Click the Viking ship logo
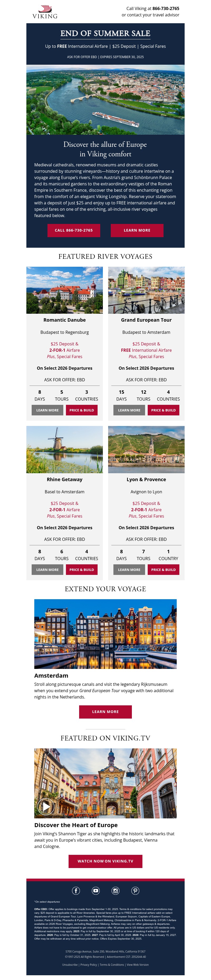The width and height of the screenshot is (211, 980). tap(45, 12)
